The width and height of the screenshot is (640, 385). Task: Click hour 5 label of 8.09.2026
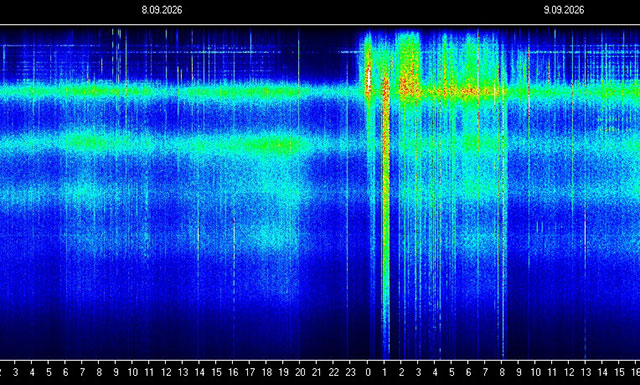(49, 372)
